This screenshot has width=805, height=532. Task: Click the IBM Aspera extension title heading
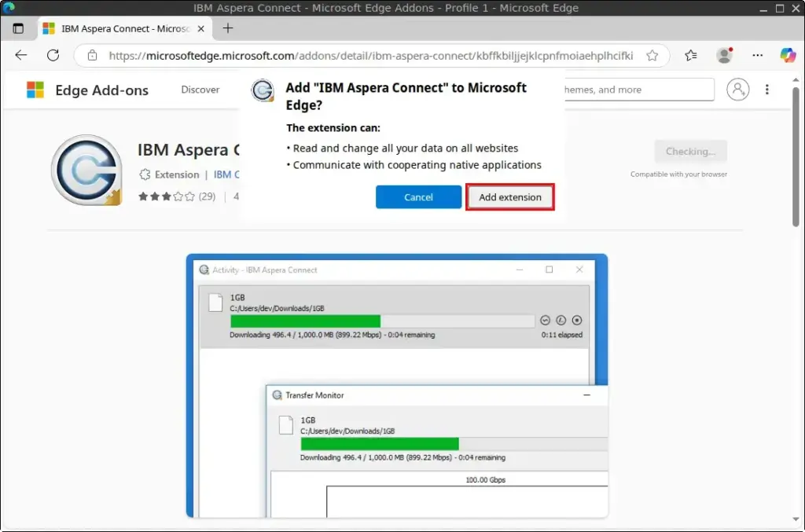click(189, 150)
